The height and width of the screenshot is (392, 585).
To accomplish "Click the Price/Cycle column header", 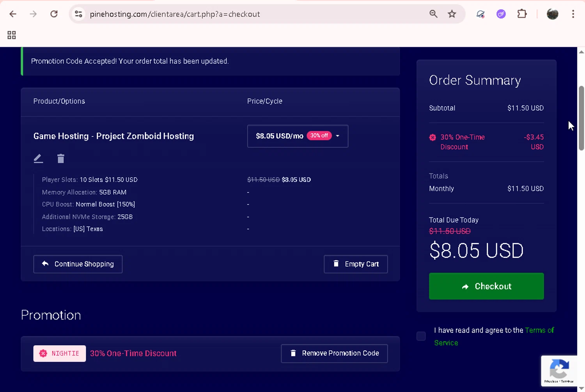I will point(265,101).
